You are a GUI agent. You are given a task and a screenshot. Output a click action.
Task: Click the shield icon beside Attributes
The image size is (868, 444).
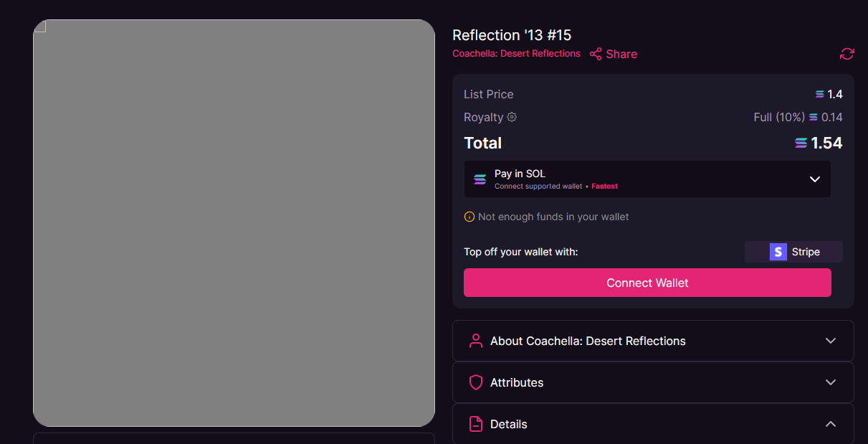tap(475, 382)
